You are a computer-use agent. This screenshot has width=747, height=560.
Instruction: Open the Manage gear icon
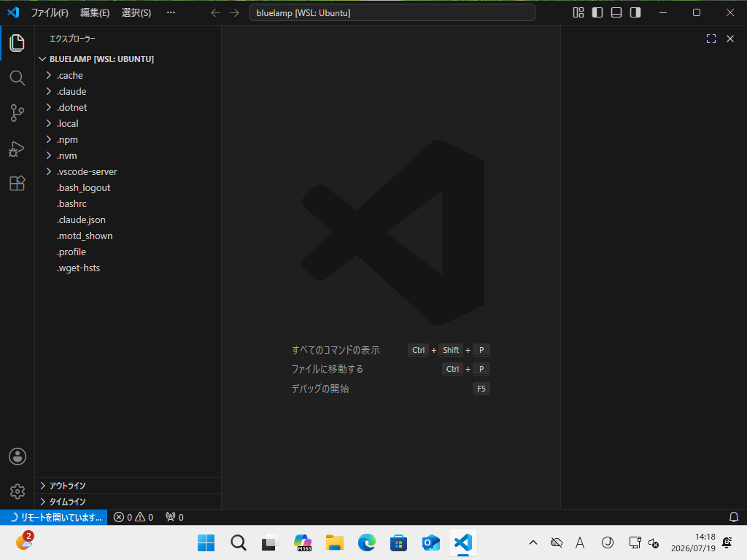pos(18,491)
